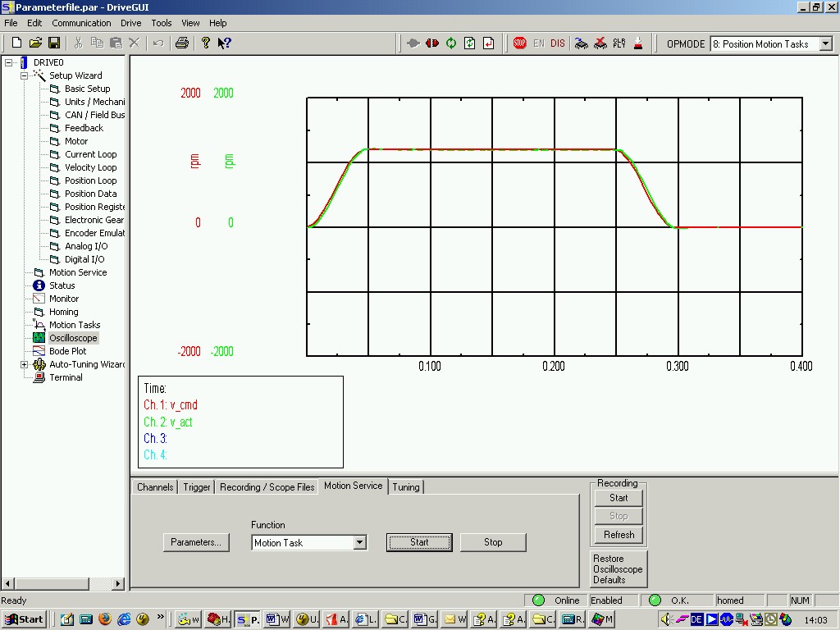The height and width of the screenshot is (630, 840).
Task: Click the DIS disable drive icon
Action: point(558,43)
